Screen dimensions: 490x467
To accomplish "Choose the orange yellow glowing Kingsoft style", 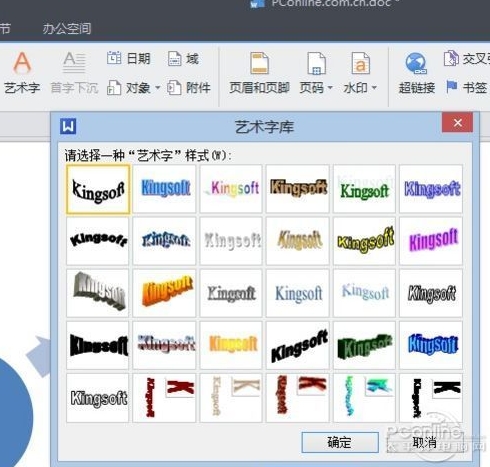I will click(231, 345).
